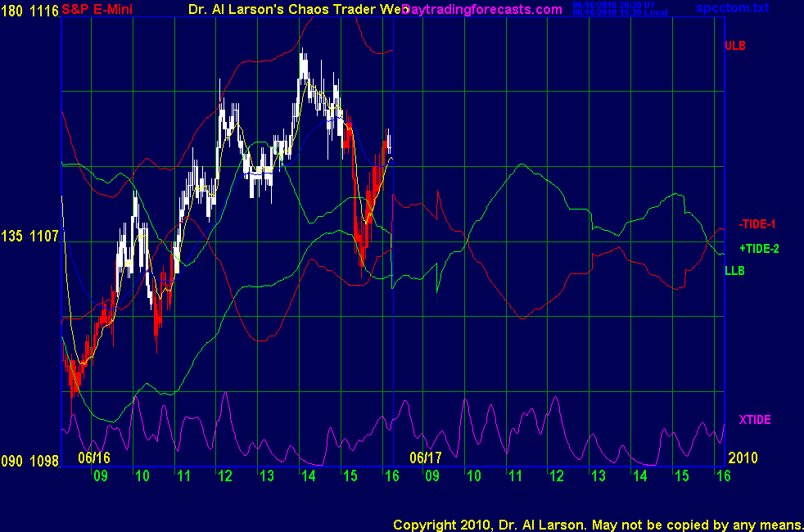Click the '06/16/2010 20:30 UT' timestamp
Viewport: 804px width, 532px height.
point(614,5)
